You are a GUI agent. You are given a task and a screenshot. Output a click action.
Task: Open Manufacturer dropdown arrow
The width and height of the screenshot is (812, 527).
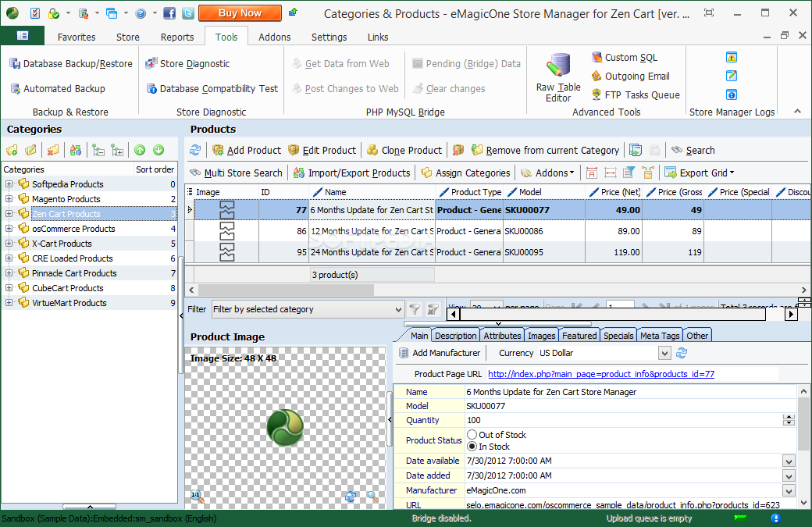(789, 491)
